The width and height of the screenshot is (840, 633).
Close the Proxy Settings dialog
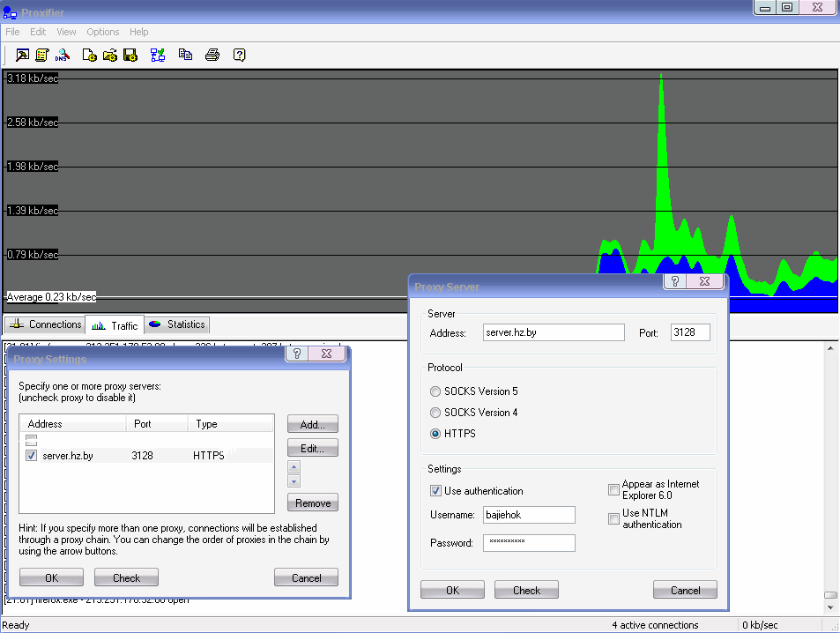point(326,354)
